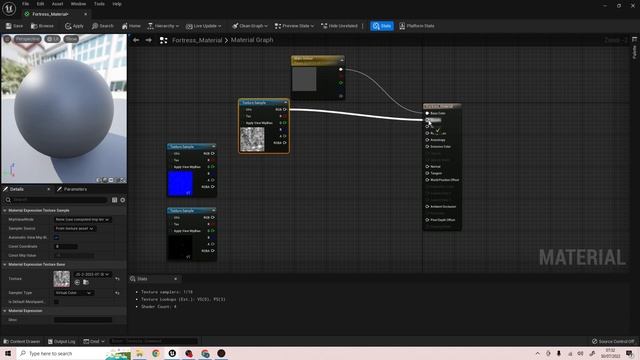Reset Sampler Type to default arrow
The image size is (640, 360).
tap(118, 293)
